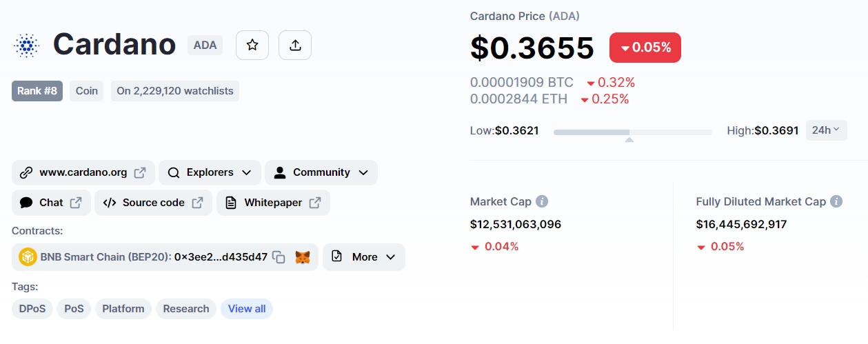The height and width of the screenshot is (344, 868).
Task: Open the Chat link
Action: coord(51,203)
